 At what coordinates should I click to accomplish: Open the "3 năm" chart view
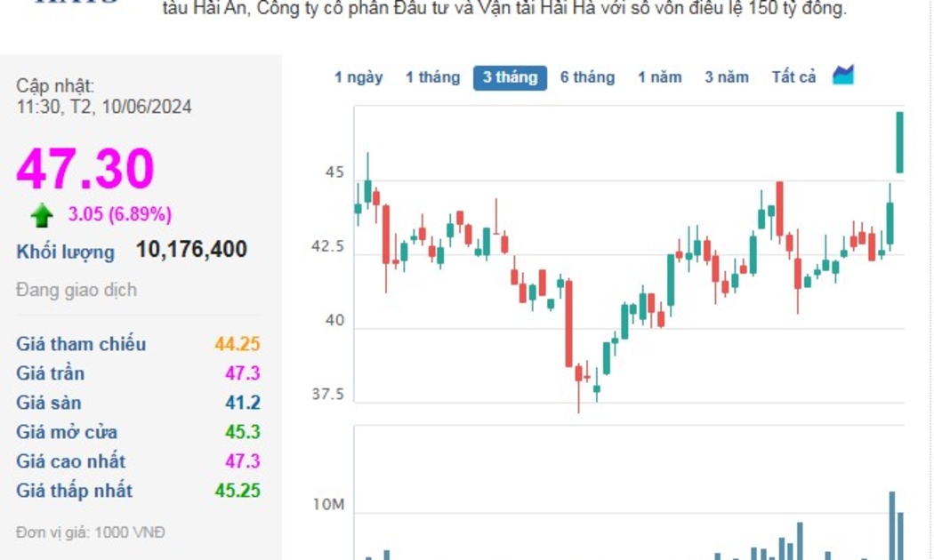point(727,77)
